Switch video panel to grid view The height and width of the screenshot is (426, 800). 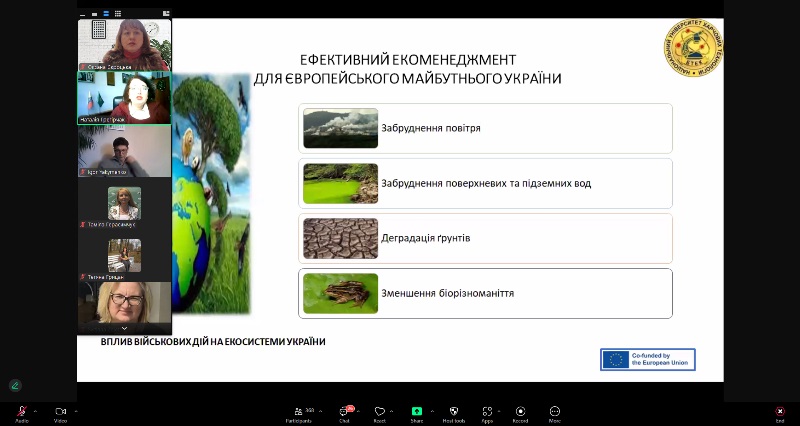click(x=118, y=14)
